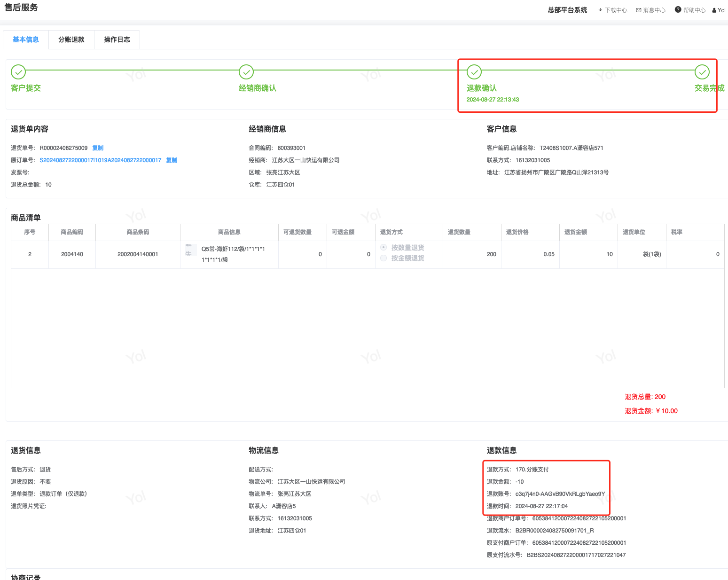Select the 按金额退货 radio option
This screenshot has width=728, height=580.
tap(384, 258)
